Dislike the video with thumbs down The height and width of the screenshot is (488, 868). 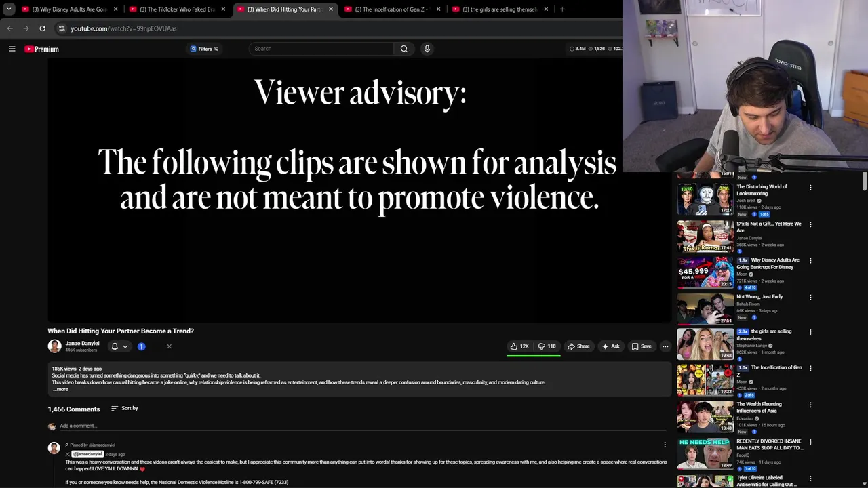pyautogui.click(x=547, y=346)
